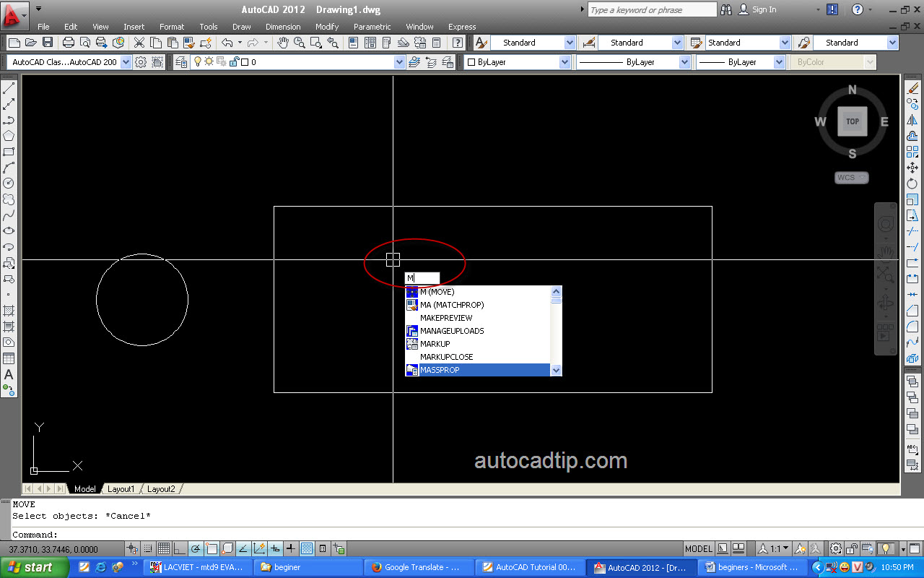Image resolution: width=924 pixels, height=578 pixels.
Task: Choose M (MOVE) from autocomplete list
Action: (x=477, y=292)
